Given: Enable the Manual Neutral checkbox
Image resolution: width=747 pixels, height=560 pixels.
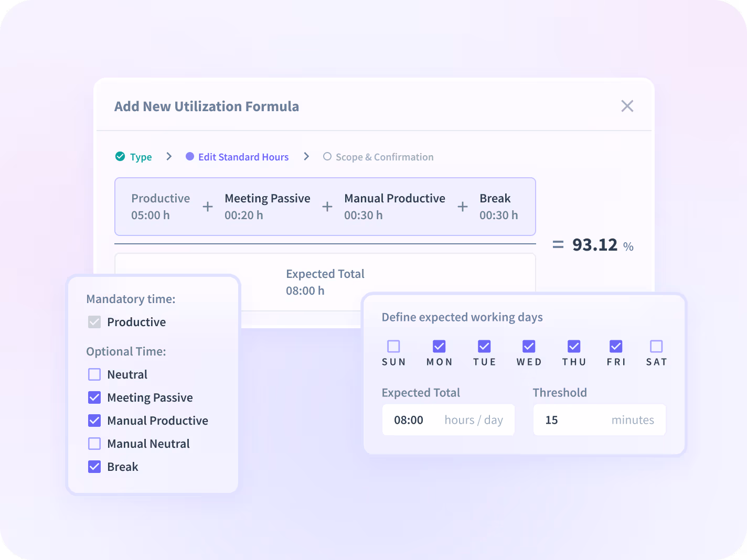Looking at the screenshot, I should click(x=94, y=444).
